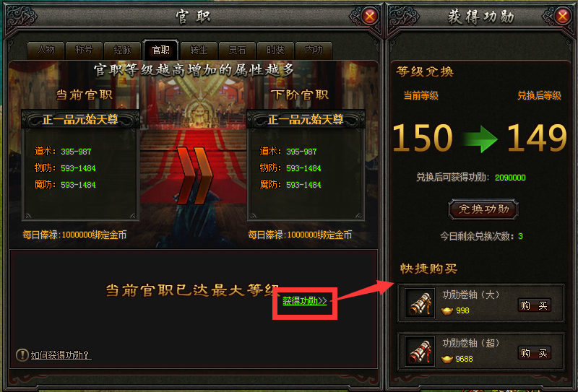This screenshot has width=578, height=392.
Task: Click the 功勋卷轴(大) scroll item icon
Action: [420, 302]
